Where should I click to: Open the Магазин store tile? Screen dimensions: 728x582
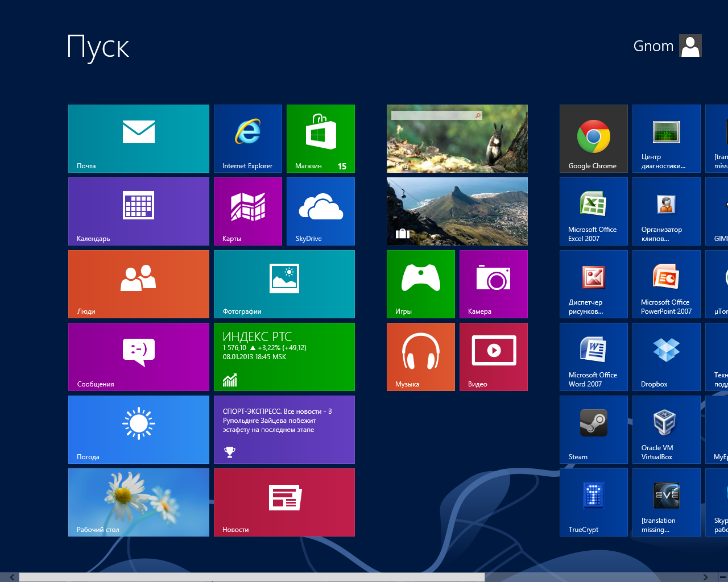[321, 139]
